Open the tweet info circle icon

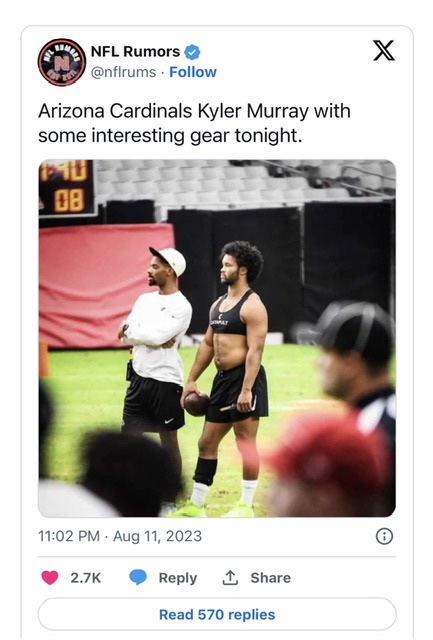pyautogui.click(x=384, y=536)
